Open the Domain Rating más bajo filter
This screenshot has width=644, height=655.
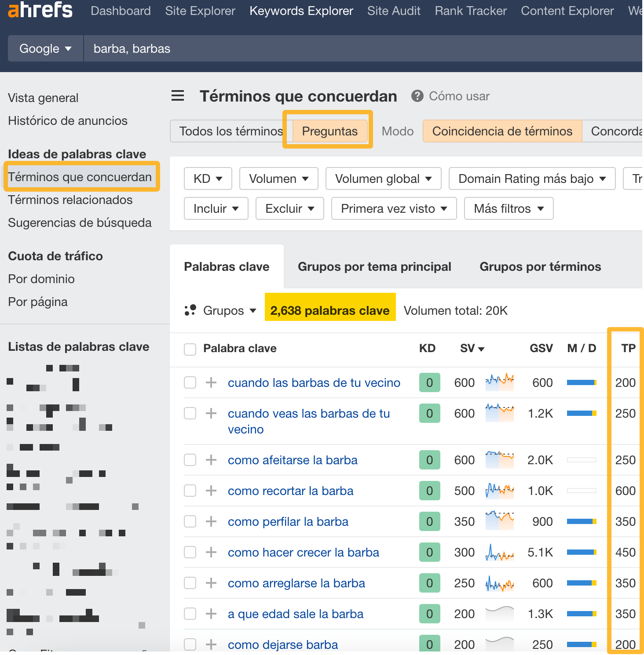tap(532, 178)
